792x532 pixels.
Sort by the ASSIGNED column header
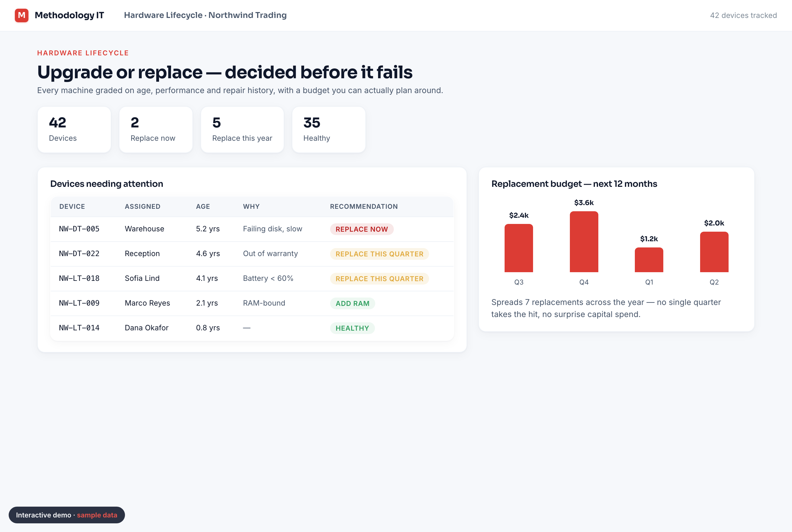[143, 206]
